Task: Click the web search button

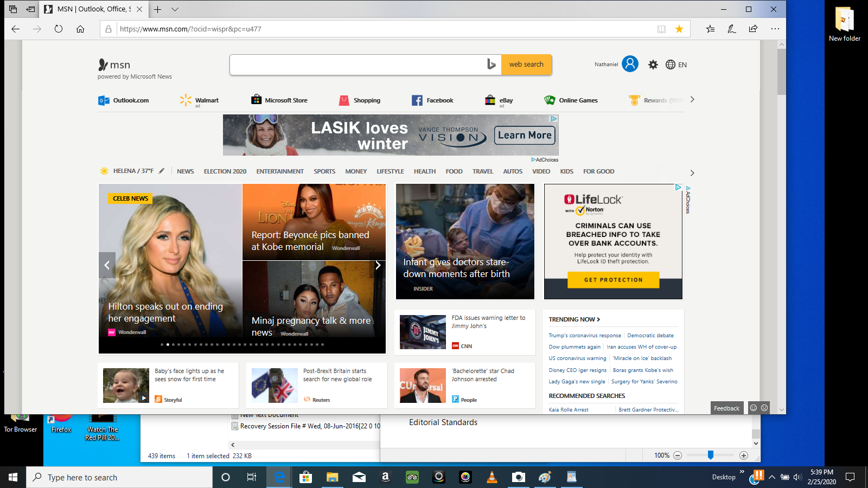Action: [x=526, y=65]
